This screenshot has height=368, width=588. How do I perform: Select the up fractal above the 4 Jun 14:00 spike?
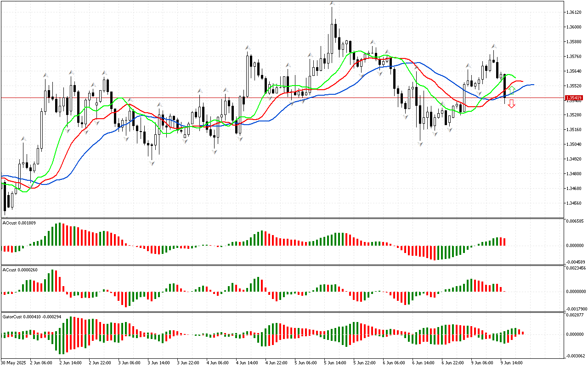(248, 47)
